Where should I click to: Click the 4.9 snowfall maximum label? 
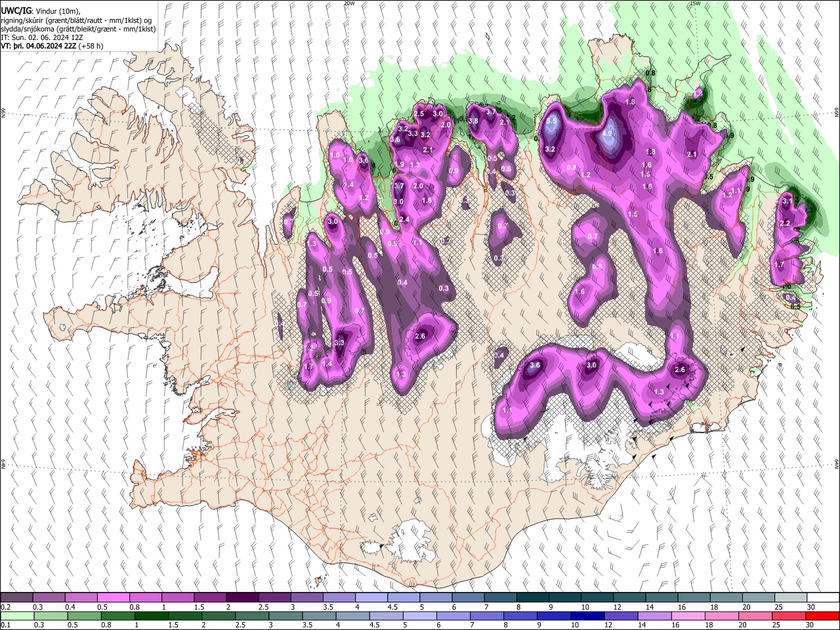coord(607,133)
